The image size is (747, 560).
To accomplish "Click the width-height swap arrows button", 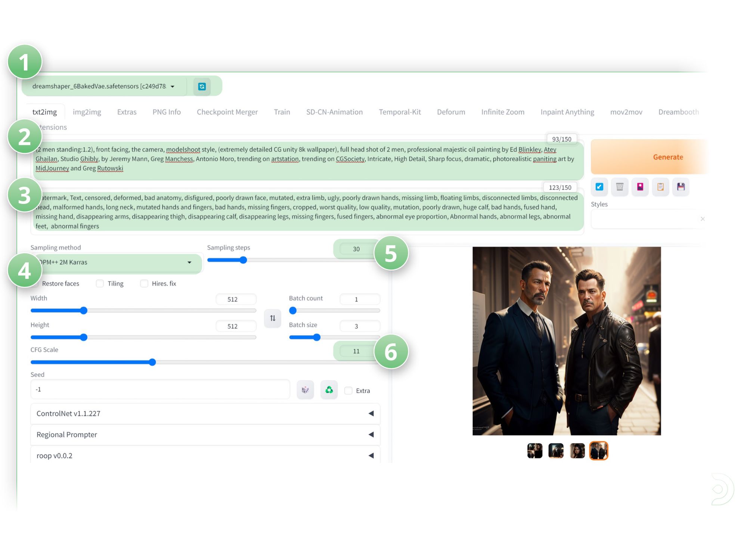I will coord(273,318).
